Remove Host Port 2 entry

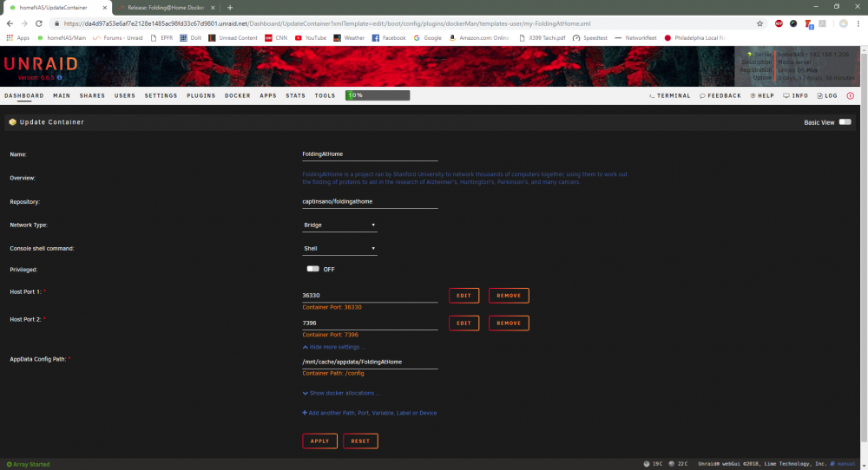[x=509, y=323]
